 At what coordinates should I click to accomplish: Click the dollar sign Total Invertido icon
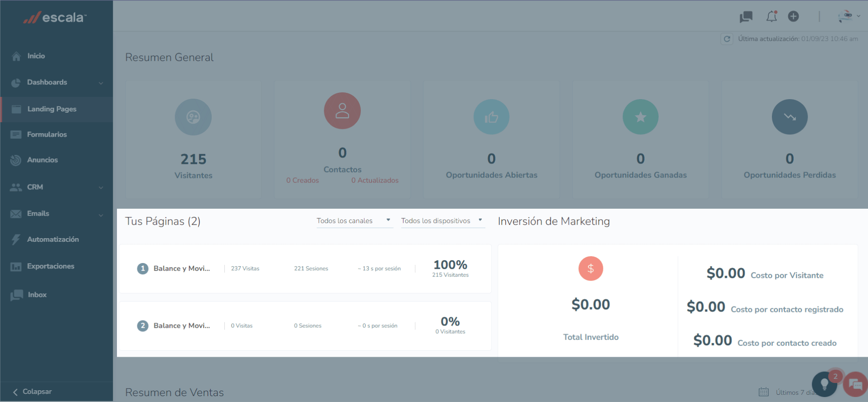pos(591,268)
